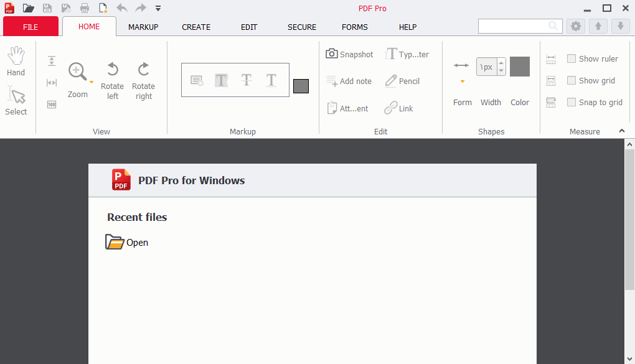Screen dimensions: 635x364
Task: Click the vertical scrollbar thumb
Action: point(629,220)
